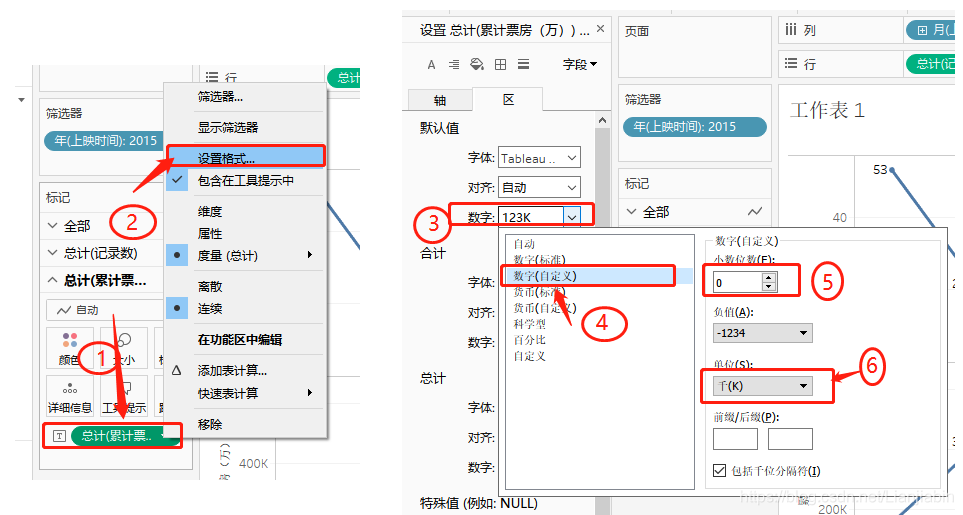Select the 度量 (总计) radio option
Image resolution: width=963 pixels, height=515 pixels.
245,255
